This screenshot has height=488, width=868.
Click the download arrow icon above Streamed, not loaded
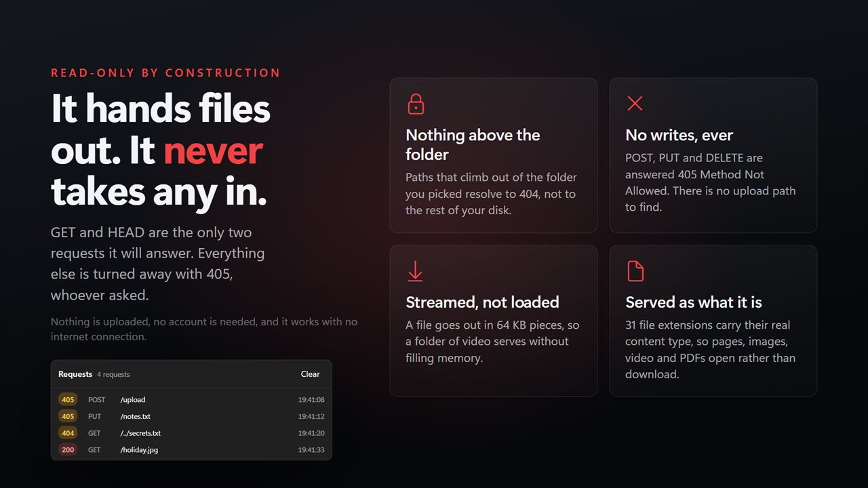tap(415, 270)
